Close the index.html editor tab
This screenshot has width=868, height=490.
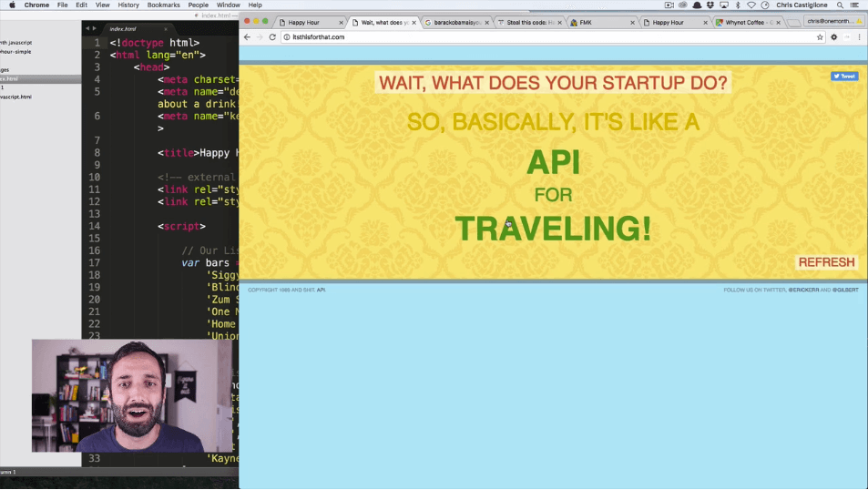tap(166, 29)
